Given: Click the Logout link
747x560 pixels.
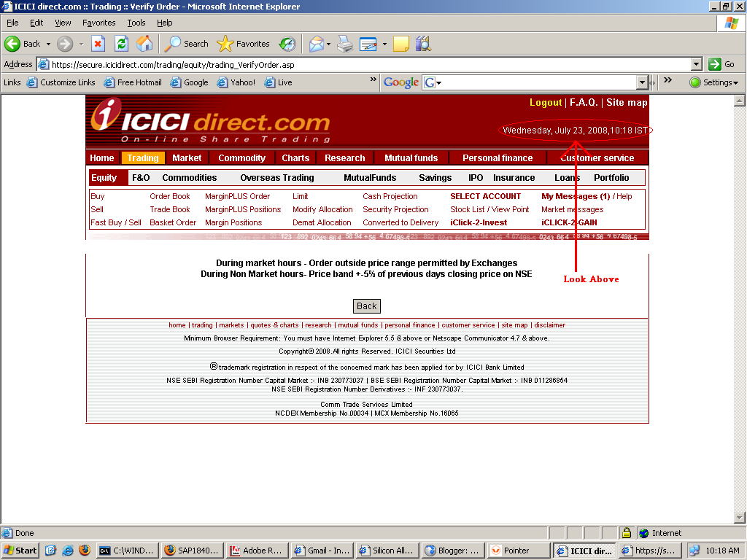Looking at the screenshot, I should coord(546,102).
